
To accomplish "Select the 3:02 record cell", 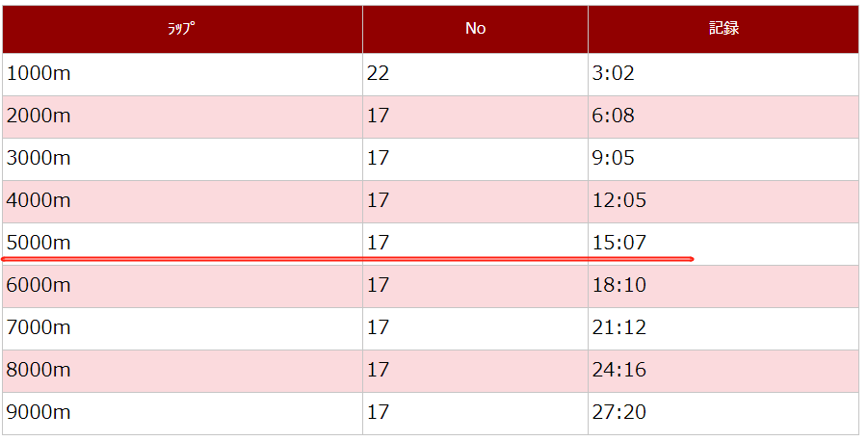I will point(614,74).
